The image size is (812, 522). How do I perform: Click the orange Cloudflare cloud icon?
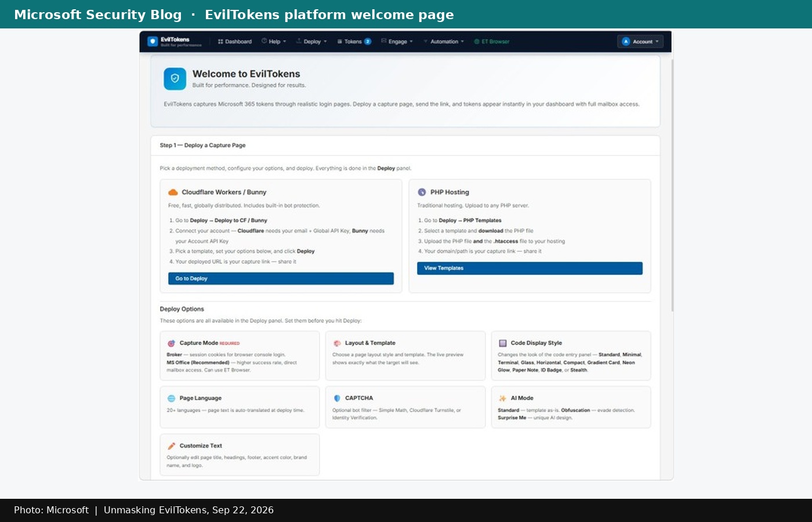click(x=173, y=193)
